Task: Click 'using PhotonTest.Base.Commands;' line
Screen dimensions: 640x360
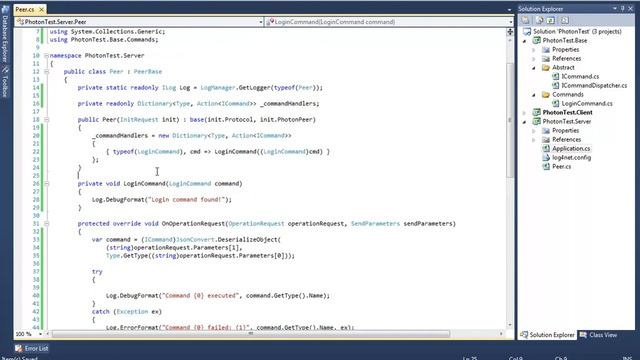Action: point(104,40)
